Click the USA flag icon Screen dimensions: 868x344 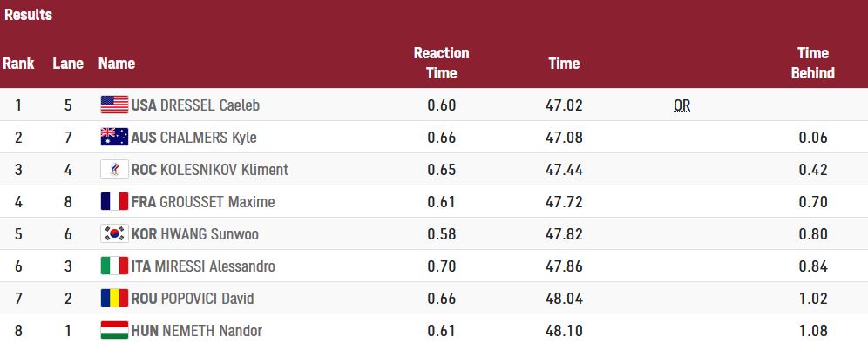[114, 105]
